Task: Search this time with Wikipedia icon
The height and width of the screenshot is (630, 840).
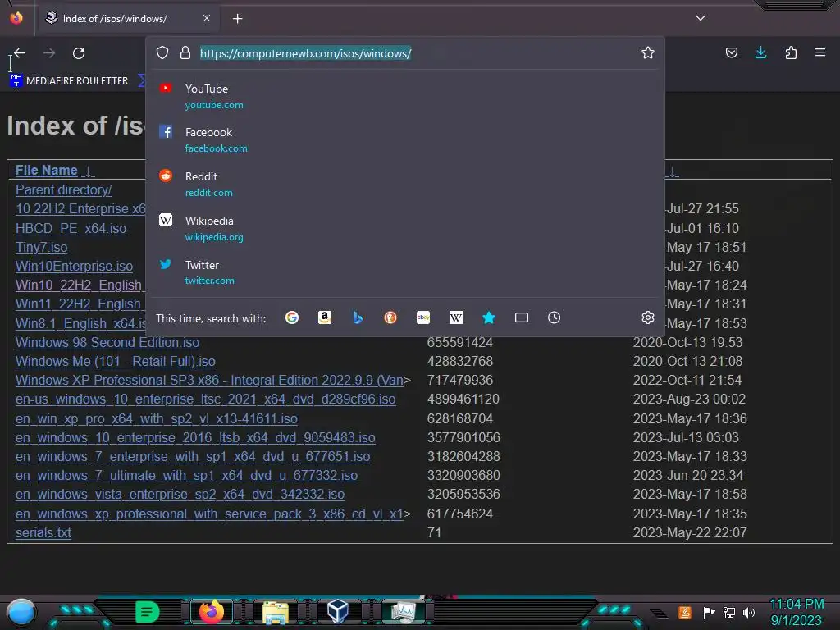Action: click(456, 317)
